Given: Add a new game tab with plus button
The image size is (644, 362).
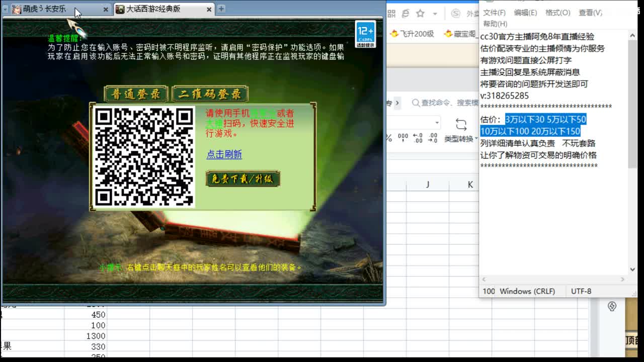Looking at the screenshot, I should (x=221, y=9).
